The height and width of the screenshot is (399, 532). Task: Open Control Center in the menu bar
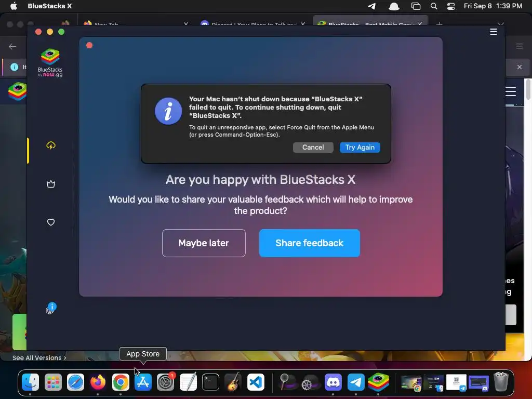pyautogui.click(x=451, y=6)
